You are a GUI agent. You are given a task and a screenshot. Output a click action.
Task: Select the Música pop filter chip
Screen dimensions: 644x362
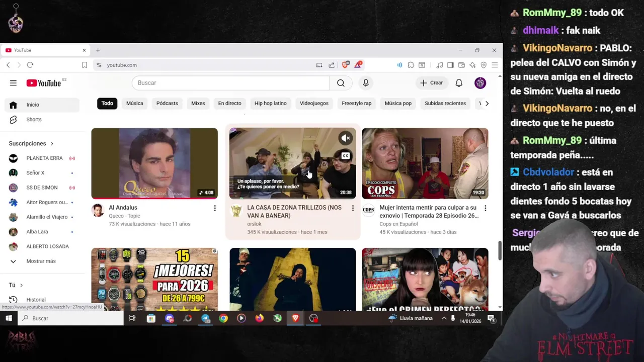point(398,104)
